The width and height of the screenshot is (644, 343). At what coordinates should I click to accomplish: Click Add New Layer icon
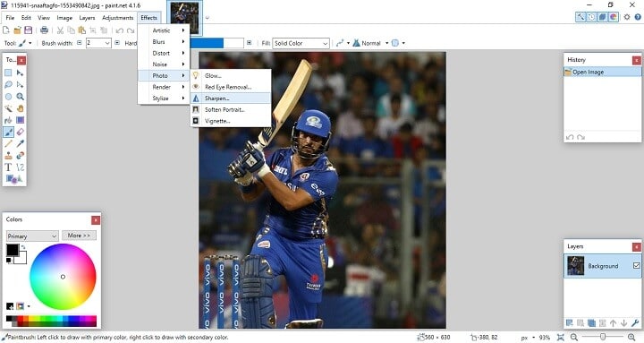(x=570, y=322)
